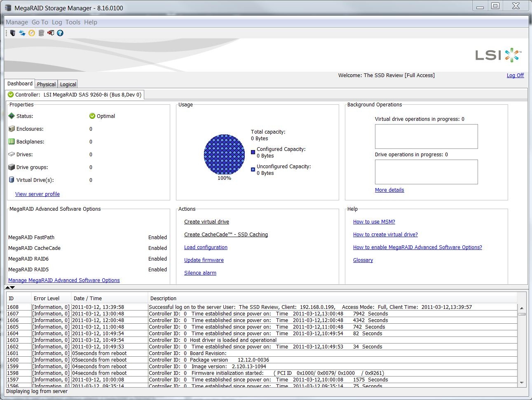This screenshot has width=532, height=400.
Task: Click the Status diamond icon in Properties
Action: [x=12, y=116]
